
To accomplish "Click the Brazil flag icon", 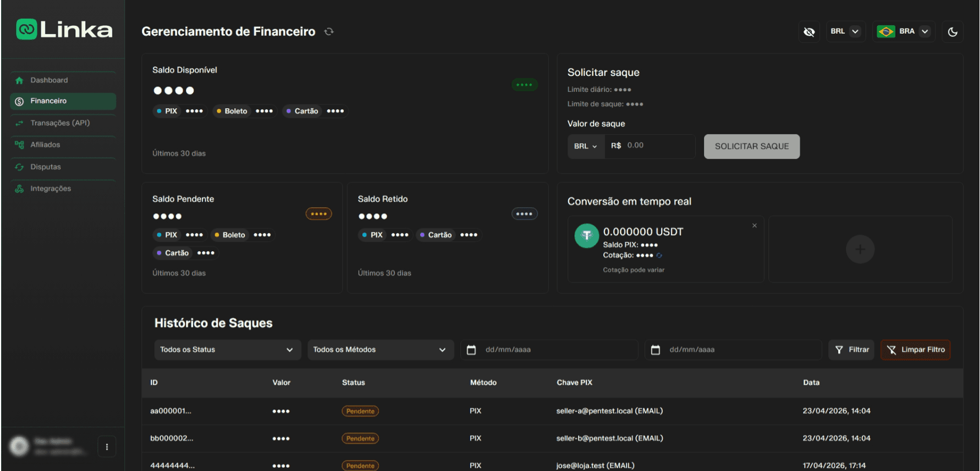I will click(x=885, y=31).
